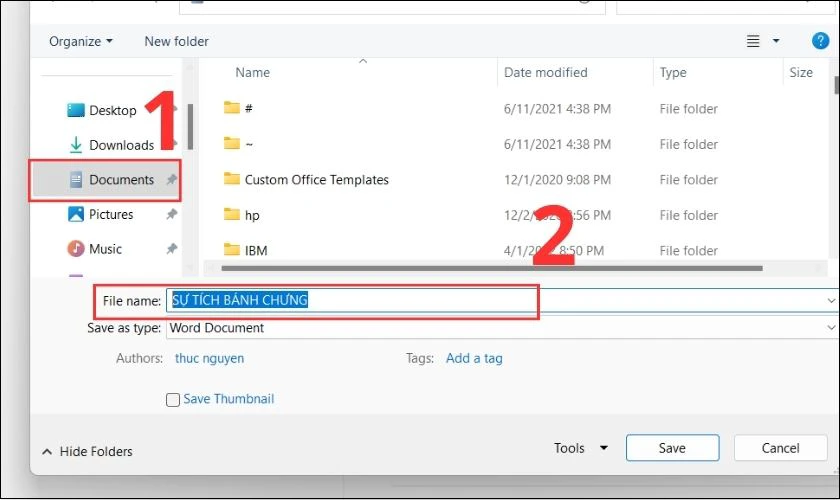Image resolution: width=840 pixels, height=500 pixels.
Task: Select Documents in the navigation pane
Action: point(107,180)
